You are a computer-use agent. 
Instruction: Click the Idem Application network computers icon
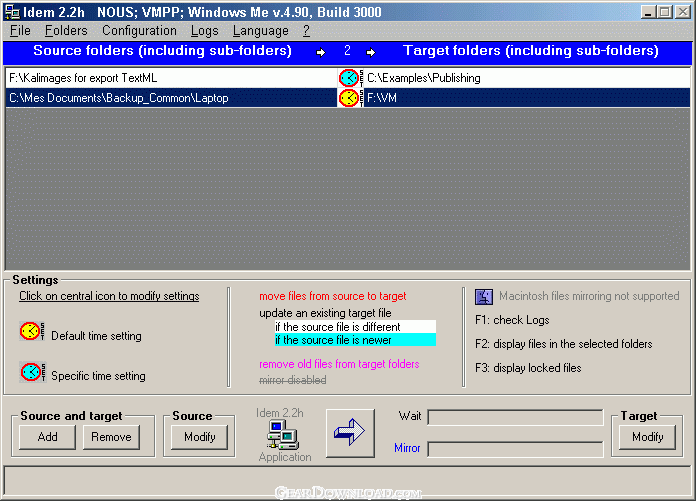[x=283, y=434]
